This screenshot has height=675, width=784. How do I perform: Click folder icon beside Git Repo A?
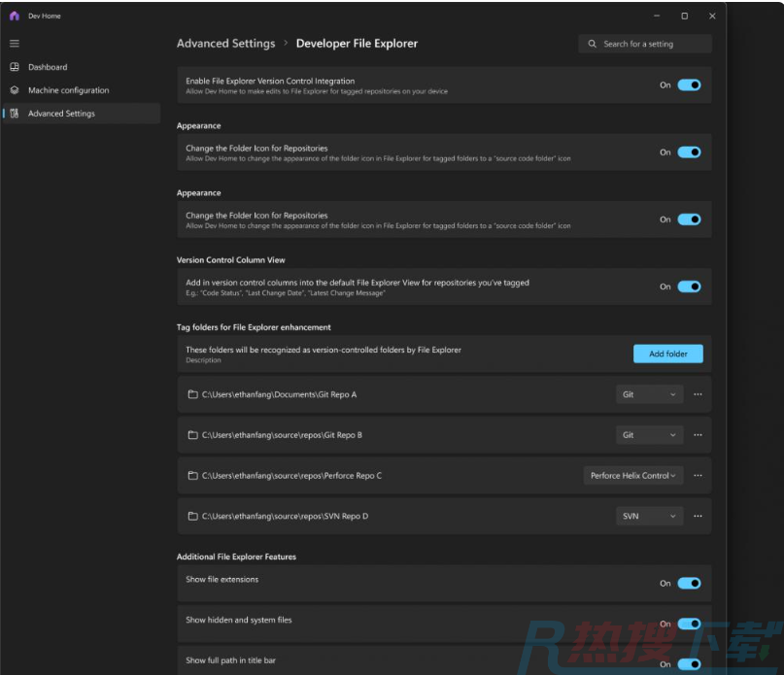(192, 394)
